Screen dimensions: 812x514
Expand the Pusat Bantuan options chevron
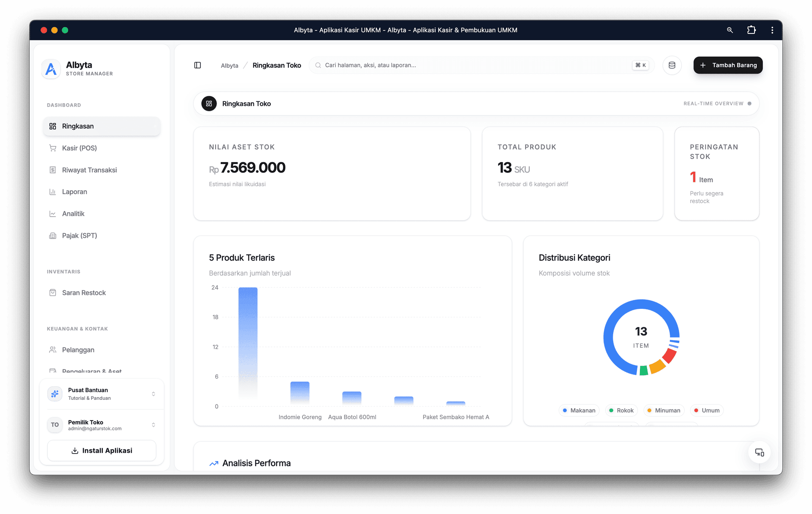(154, 393)
